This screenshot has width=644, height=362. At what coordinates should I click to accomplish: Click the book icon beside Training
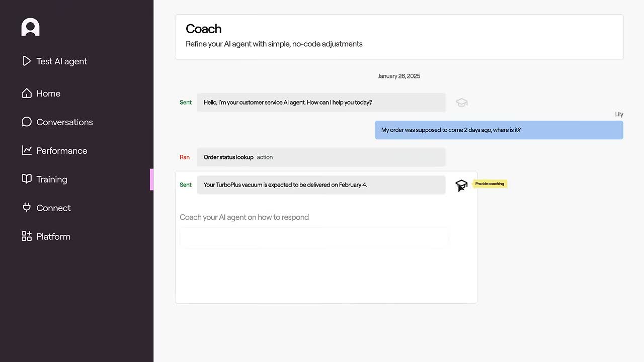(x=27, y=179)
